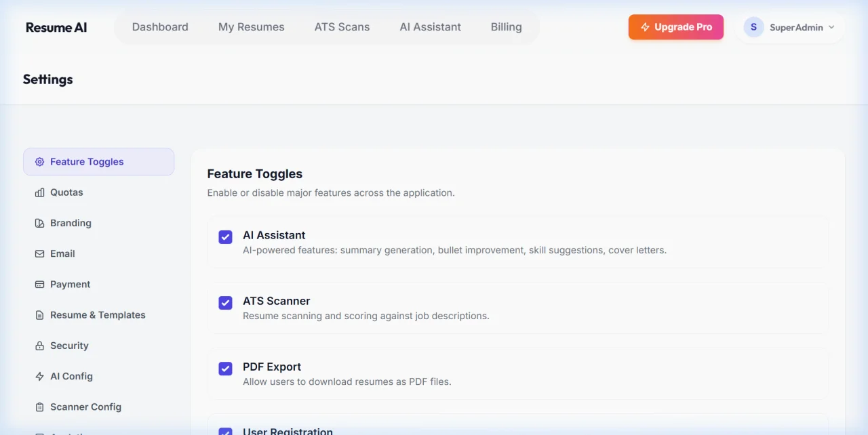Open Security settings in sidebar
This screenshot has width=868, height=435.
pos(99,346)
